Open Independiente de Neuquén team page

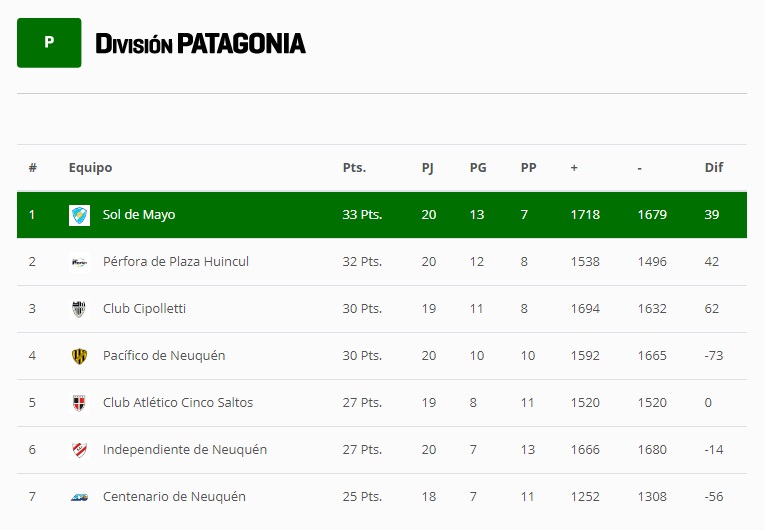[x=185, y=450]
